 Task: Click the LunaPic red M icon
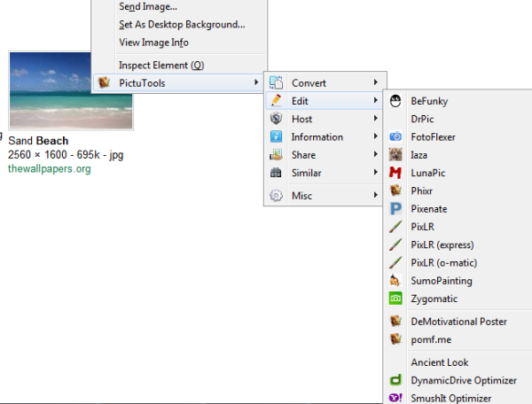(396, 173)
